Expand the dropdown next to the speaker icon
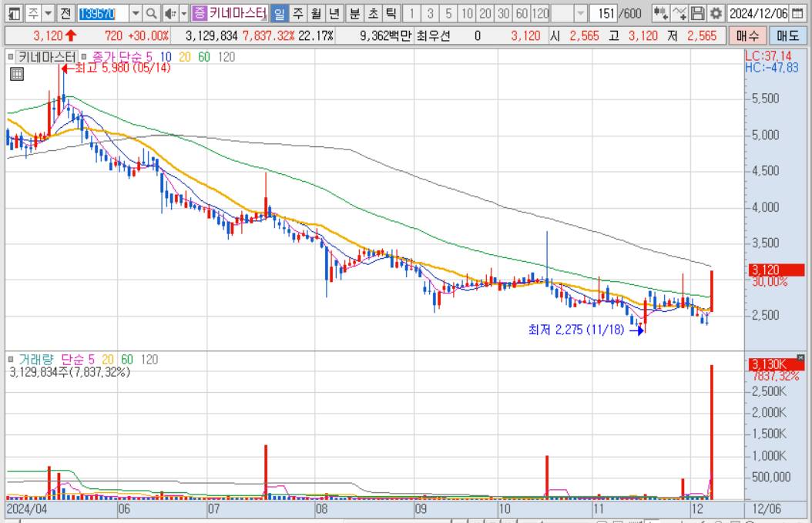 183,13
